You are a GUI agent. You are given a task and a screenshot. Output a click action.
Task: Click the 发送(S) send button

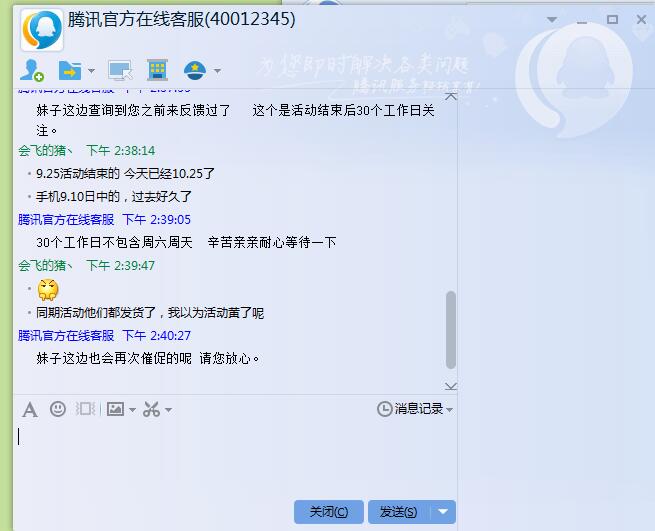click(399, 512)
